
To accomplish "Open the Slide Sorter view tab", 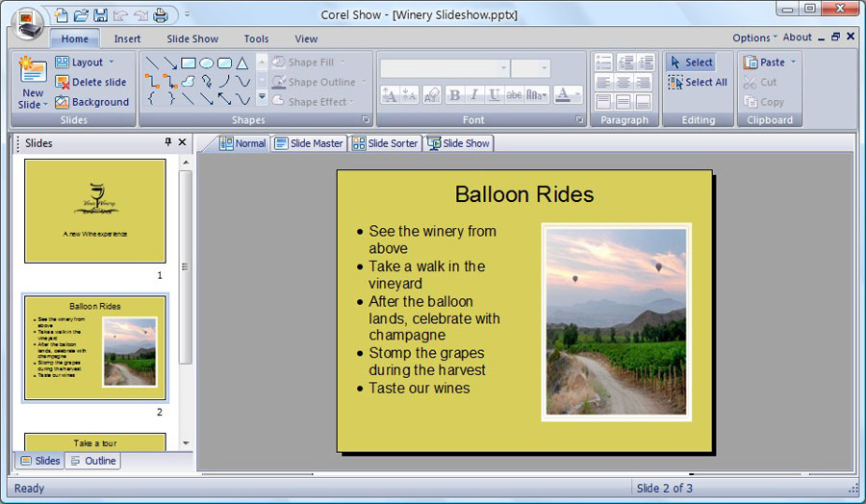I will (385, 143).
